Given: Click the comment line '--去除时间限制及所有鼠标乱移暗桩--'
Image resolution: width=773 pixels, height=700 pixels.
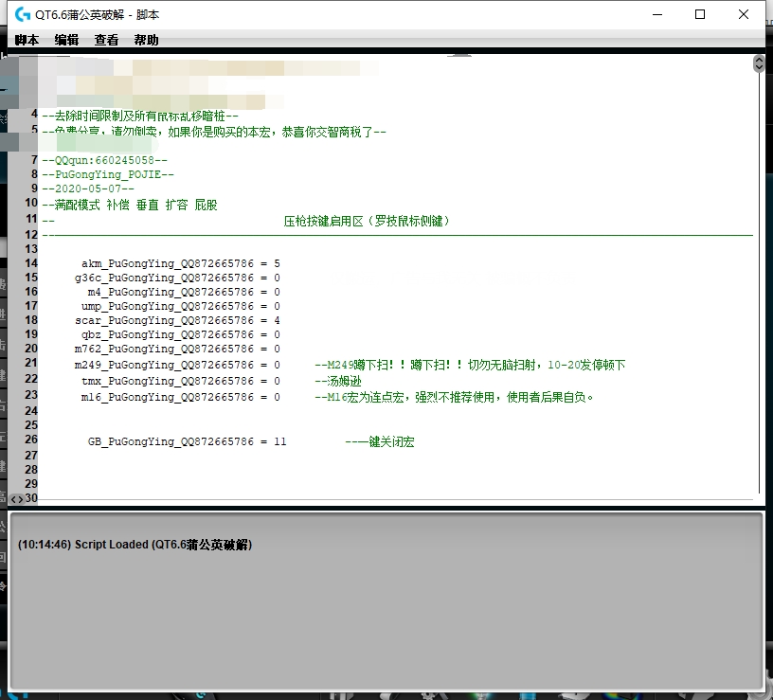Looking at the screenshot, I should [x=140, y=117].
